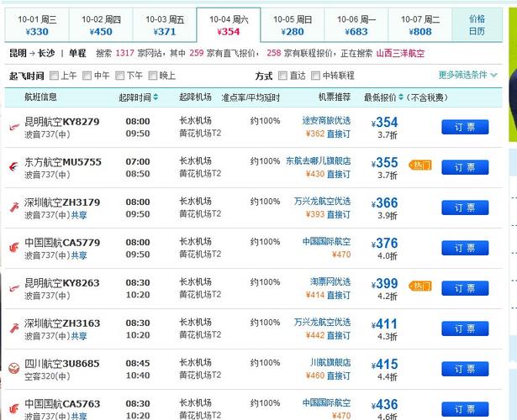Click 共享 codeshare link on ZH3163 row
The image size is (517, 420).
point(79,336)
